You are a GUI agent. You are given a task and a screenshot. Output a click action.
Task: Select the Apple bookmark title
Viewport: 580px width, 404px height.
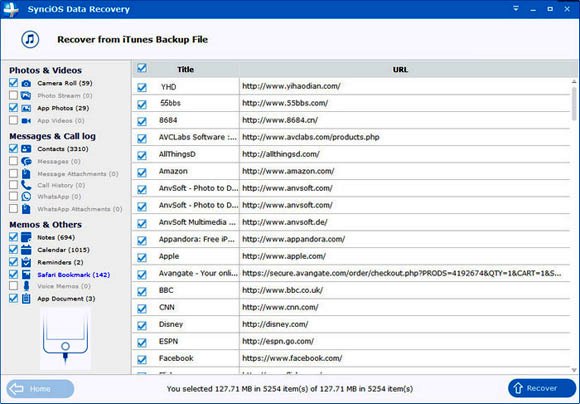(169, 256)
